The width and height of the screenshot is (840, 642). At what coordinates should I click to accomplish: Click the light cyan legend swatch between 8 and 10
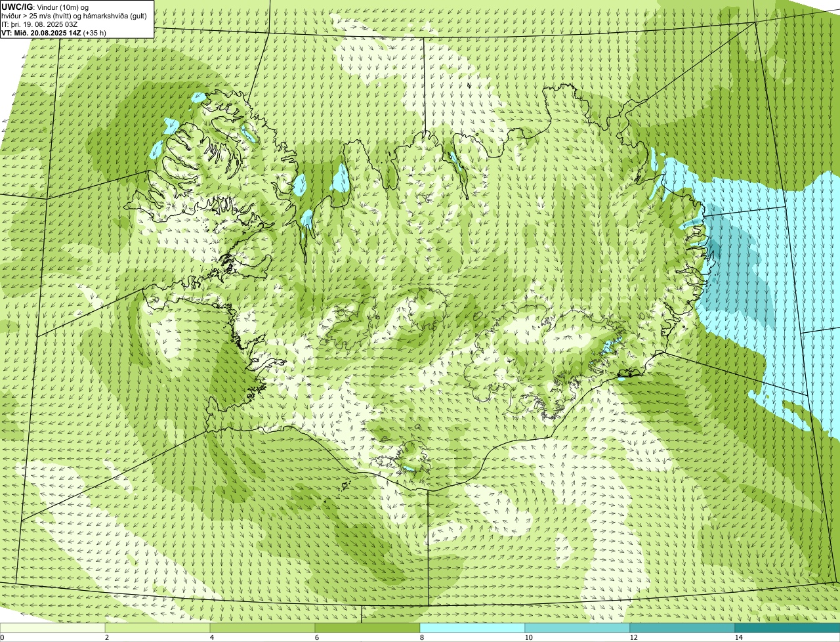pos(472,628)
